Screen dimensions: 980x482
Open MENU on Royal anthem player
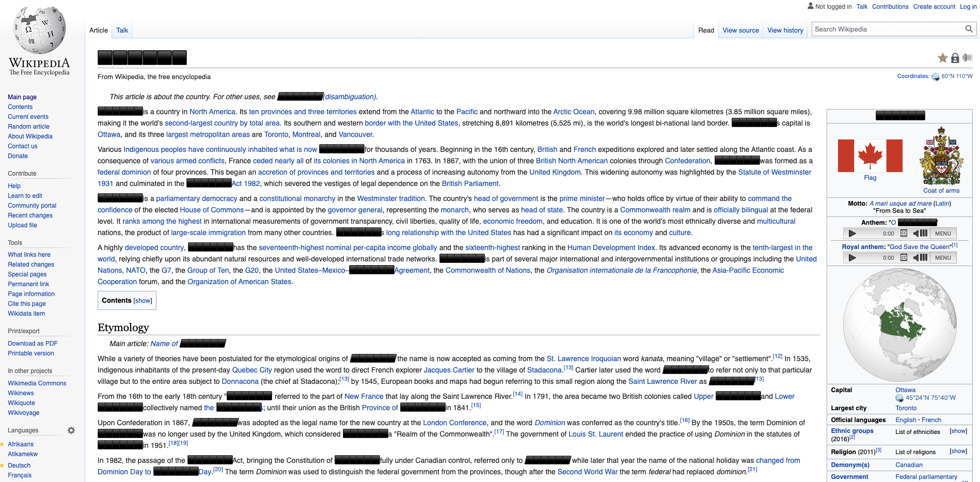point(943,257)
